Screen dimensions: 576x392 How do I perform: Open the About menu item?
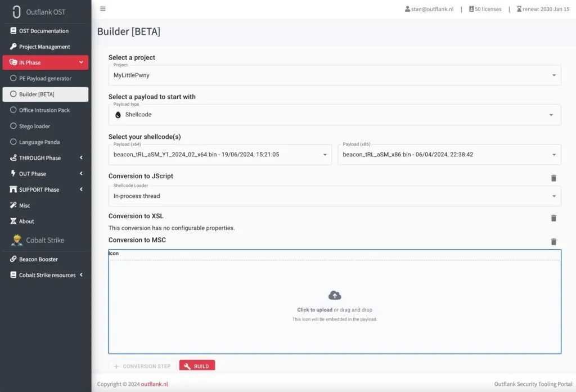point(46,221)
